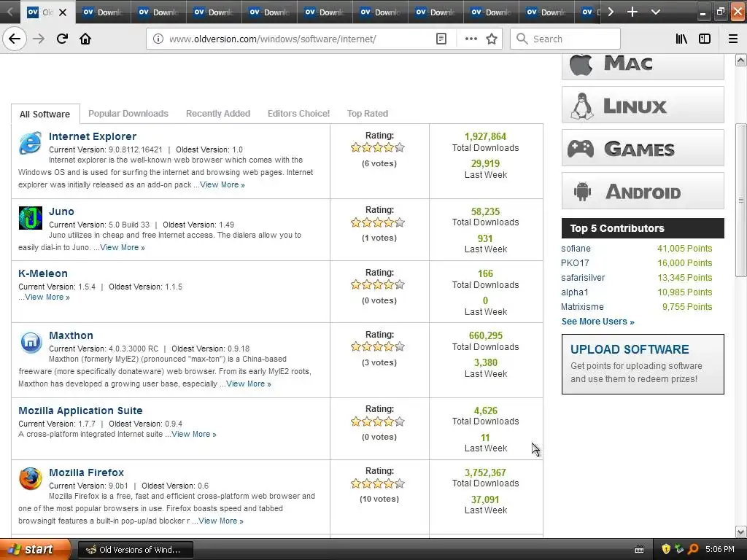747x560 pixels.
Task: Open the Mozilla Application Suite link
Action: coord(80,411)
